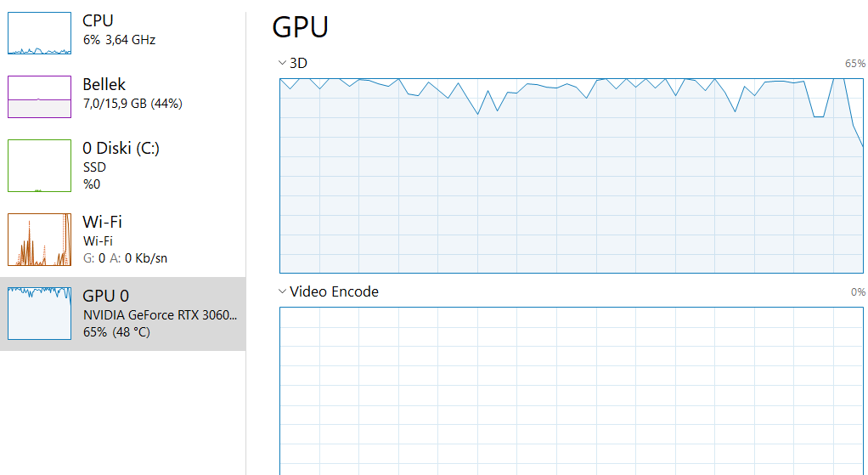The width and height of the screenshot is (868, 475).
Task: Select the CPU performance entry label
Action: pyautogui.click(x=98, y=20)
